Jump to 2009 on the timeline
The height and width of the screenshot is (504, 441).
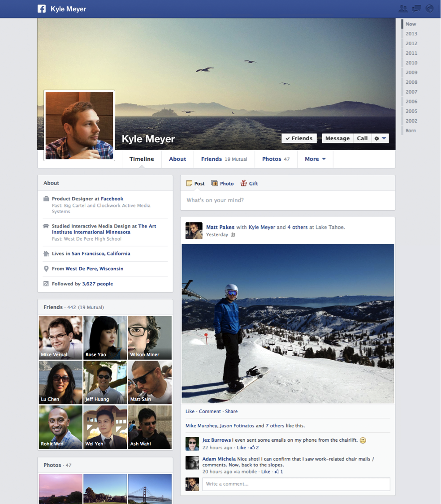[x=411, y=73]
